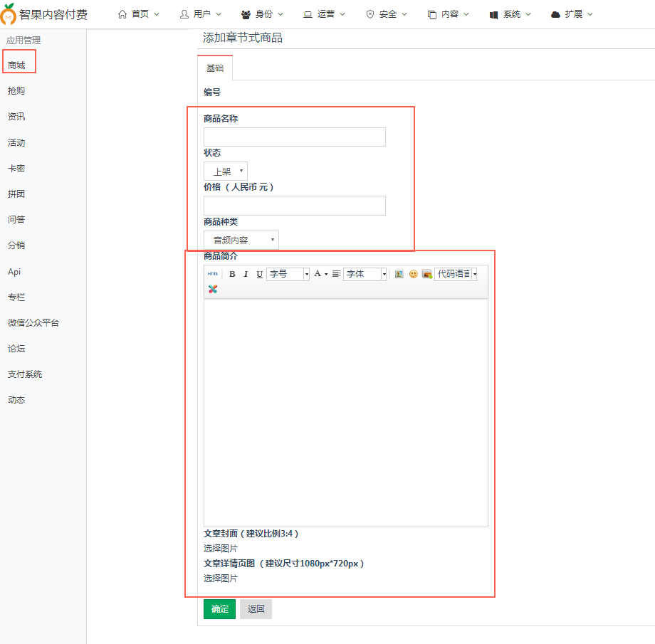Open 支付系统 in the sidebar
This screenshot has height=644, width=655.
pyautogui.click(x=25, y=374)
